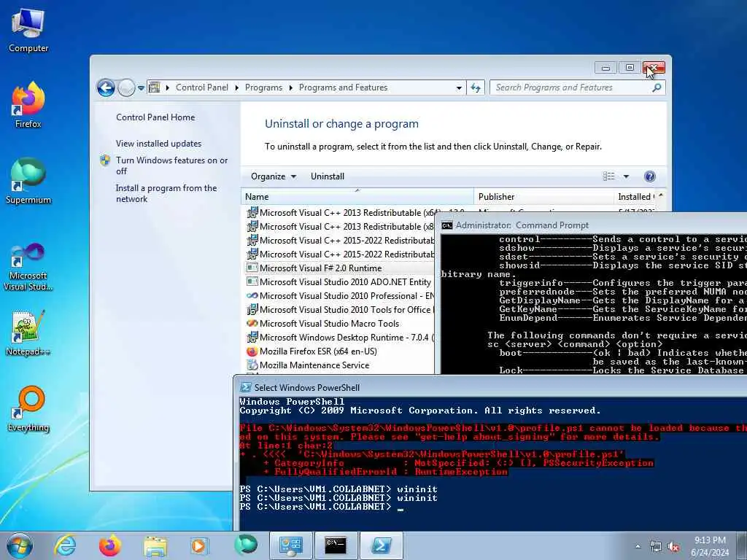
Task: Select Microsoft Visual Studio 2010 Professional row
Action: pos(338,296)
